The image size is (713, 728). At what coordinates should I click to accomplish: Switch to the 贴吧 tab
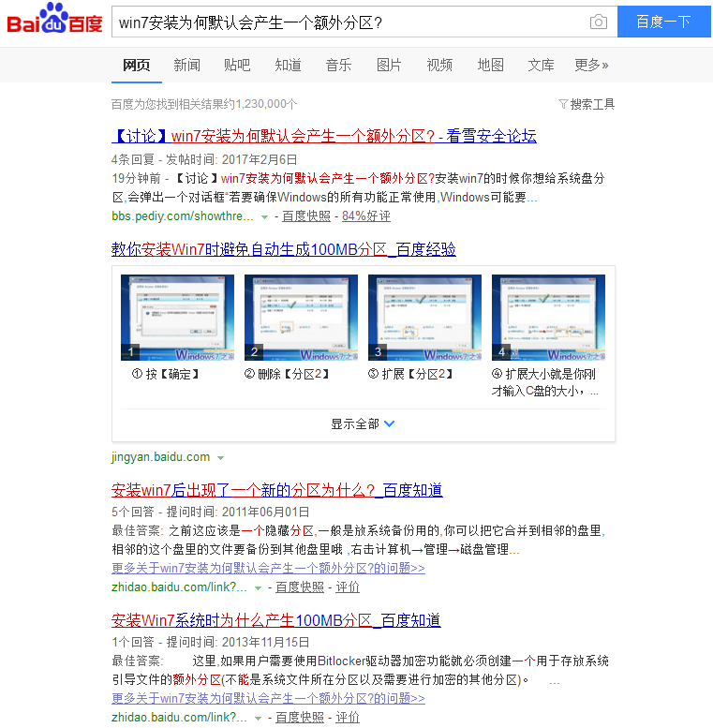click(x=237, y=65)
